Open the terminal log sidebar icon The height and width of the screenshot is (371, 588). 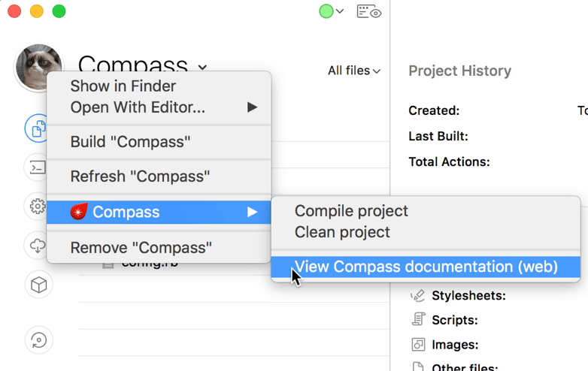tap(38, 167)
